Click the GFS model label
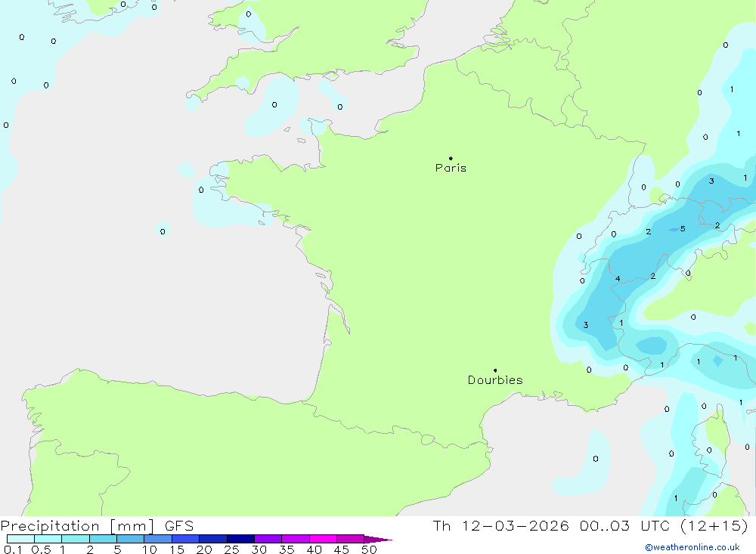Viewport: 756px width, 554px height. pyautogui.click(x=179, y=525)
